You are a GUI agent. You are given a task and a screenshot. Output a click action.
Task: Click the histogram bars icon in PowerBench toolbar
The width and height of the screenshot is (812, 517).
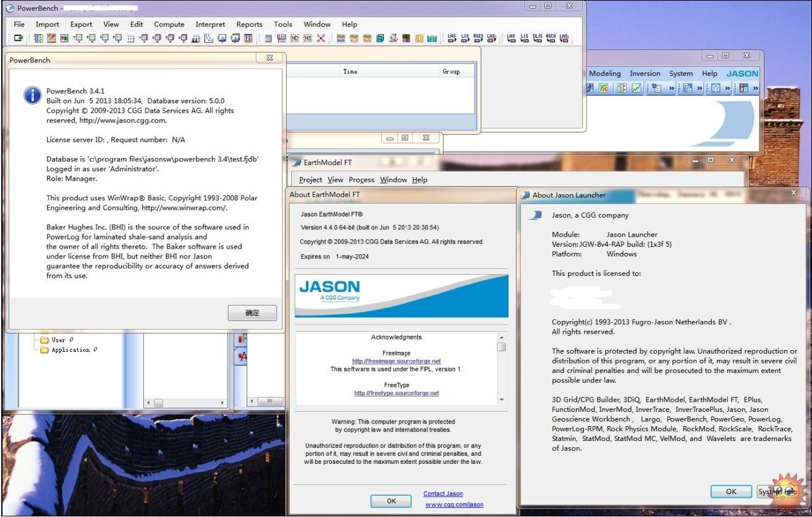195,38
